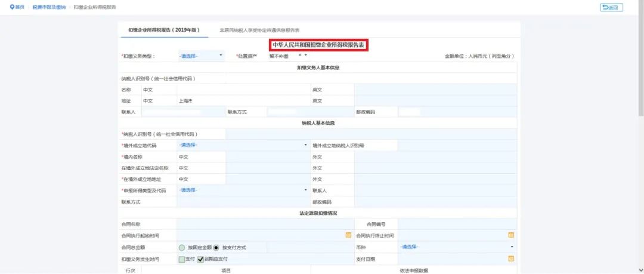Image resolution: width=644 pixels, height=274 pixels.
Task: Click the section header 法定源泉扣缴情况
Action: 318,213
